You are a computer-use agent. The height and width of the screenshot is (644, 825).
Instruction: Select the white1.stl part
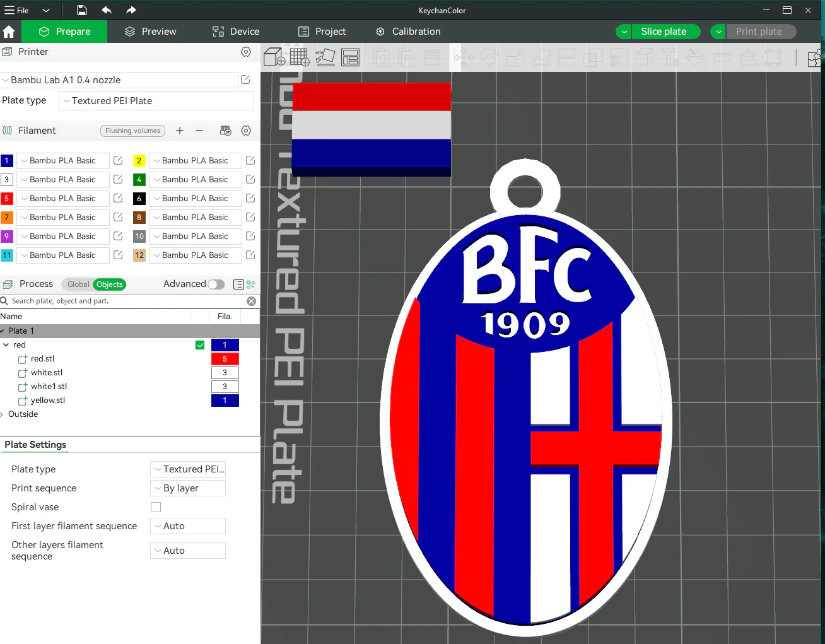(x=49, y=387)
